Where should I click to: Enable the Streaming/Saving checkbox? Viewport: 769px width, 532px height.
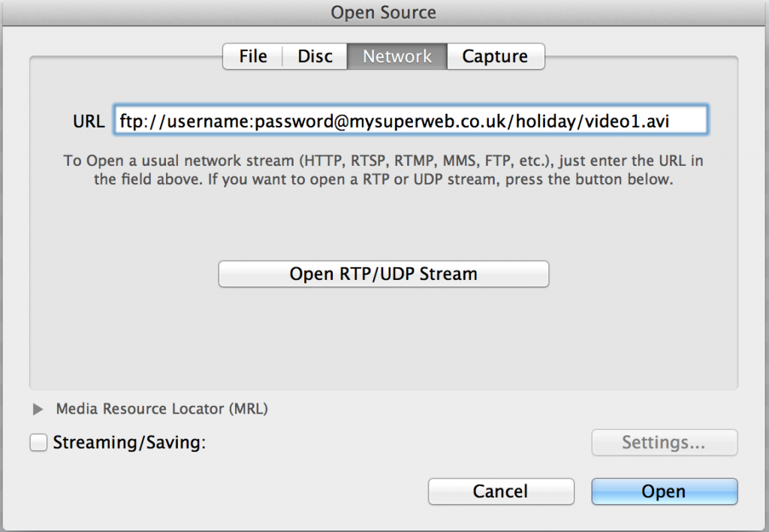[38, 443]
